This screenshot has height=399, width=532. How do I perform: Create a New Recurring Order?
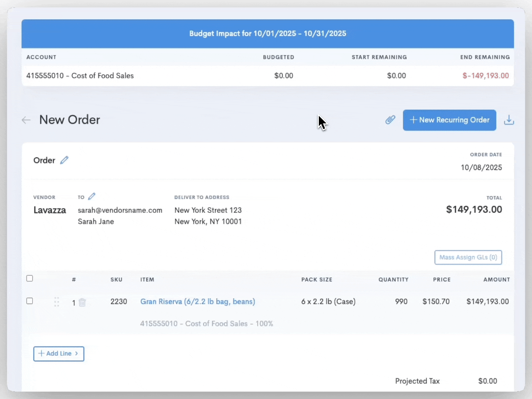(449, 120)
